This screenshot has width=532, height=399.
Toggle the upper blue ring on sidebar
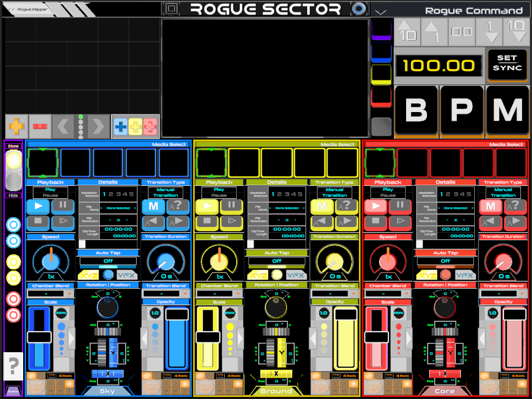(x=14, y=225)
